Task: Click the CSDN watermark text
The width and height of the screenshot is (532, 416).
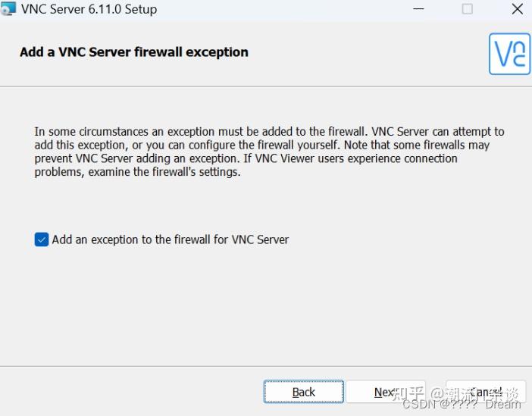Action: coord(462,405)
